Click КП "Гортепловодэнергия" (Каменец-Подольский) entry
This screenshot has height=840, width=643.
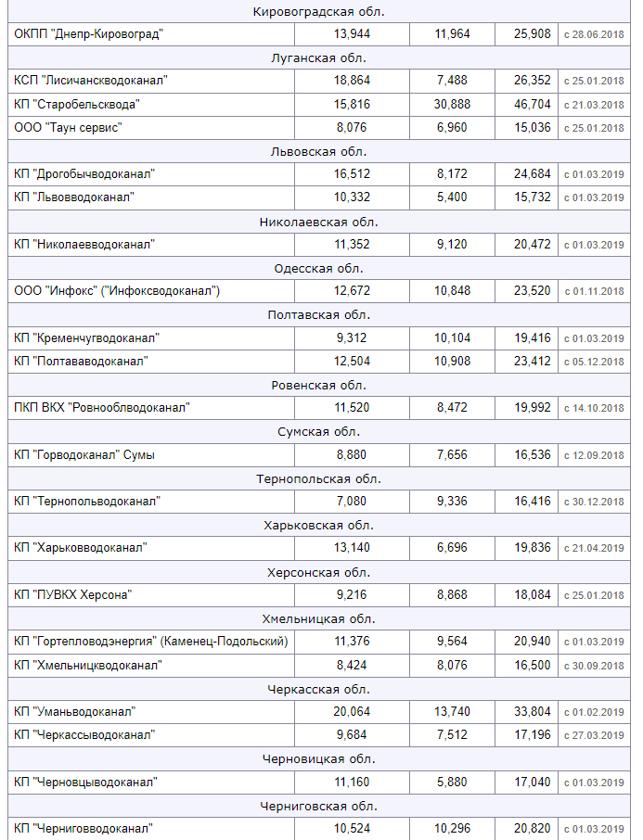pos(151,642)
